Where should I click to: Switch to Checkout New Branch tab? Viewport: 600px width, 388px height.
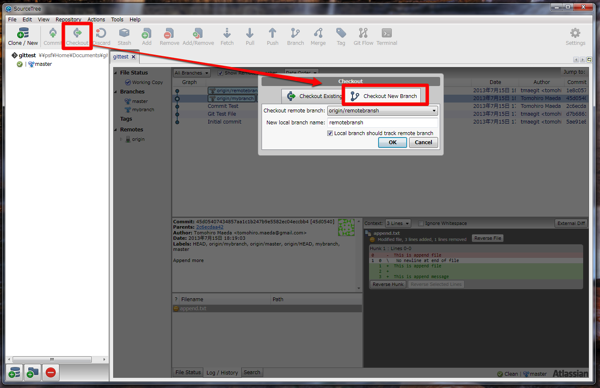coord(384,96)
